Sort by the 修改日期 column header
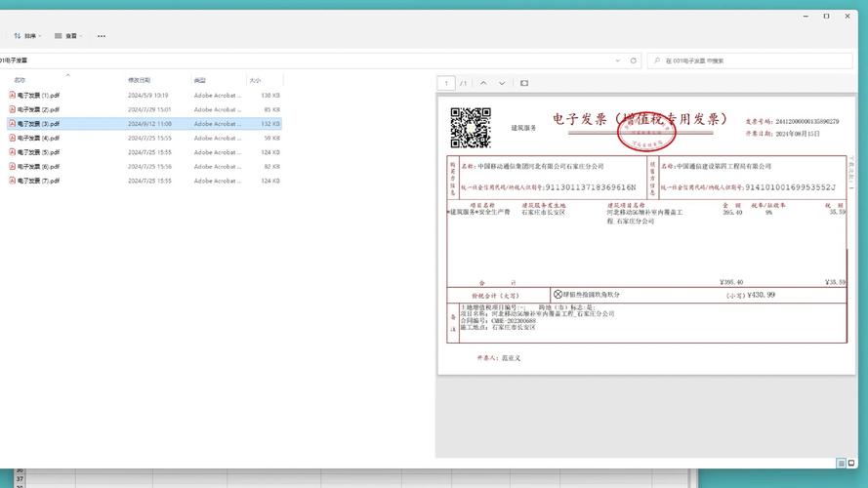 pyautogui.click(x=139, y=80)
